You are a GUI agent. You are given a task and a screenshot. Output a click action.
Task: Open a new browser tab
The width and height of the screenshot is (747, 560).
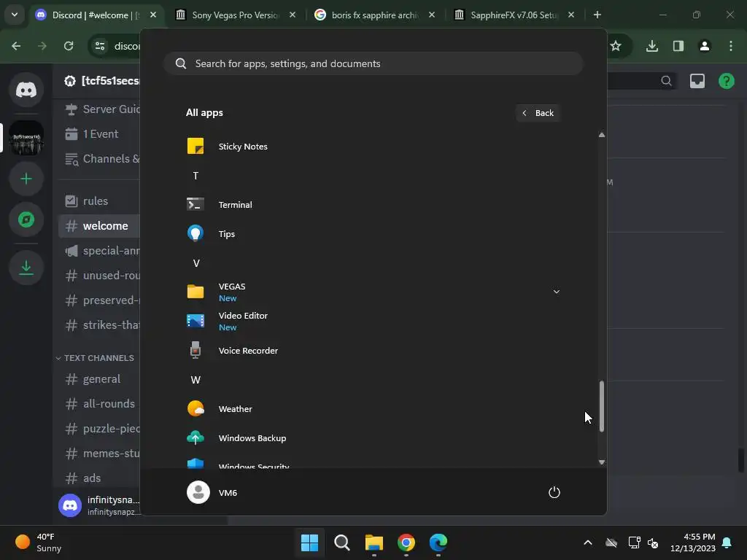tap(597, 15)
